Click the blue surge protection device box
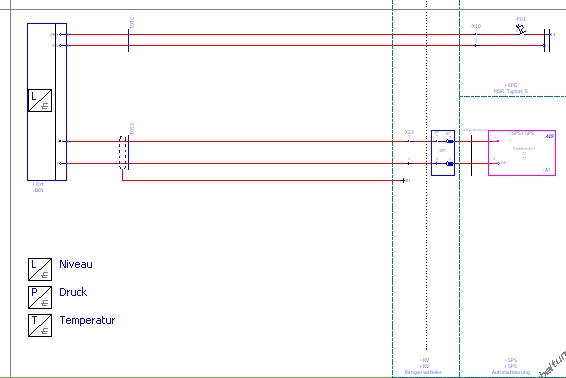The width and height of the screenshot is (566, 378). point(443,153)
